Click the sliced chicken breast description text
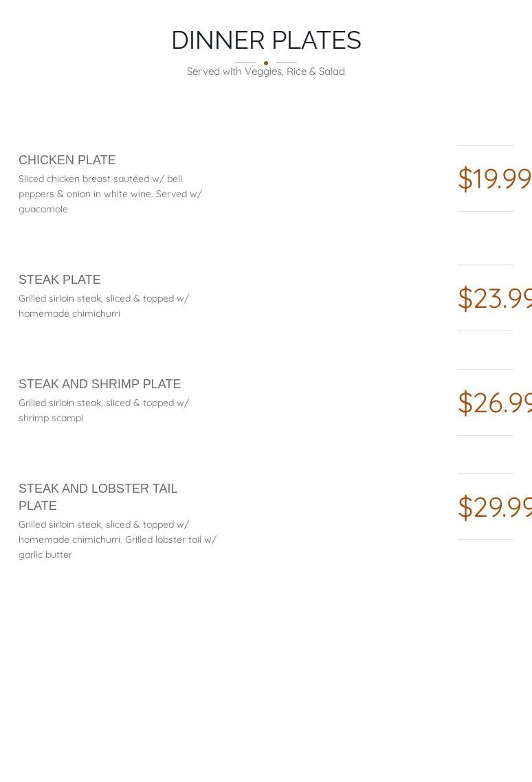 110,194
